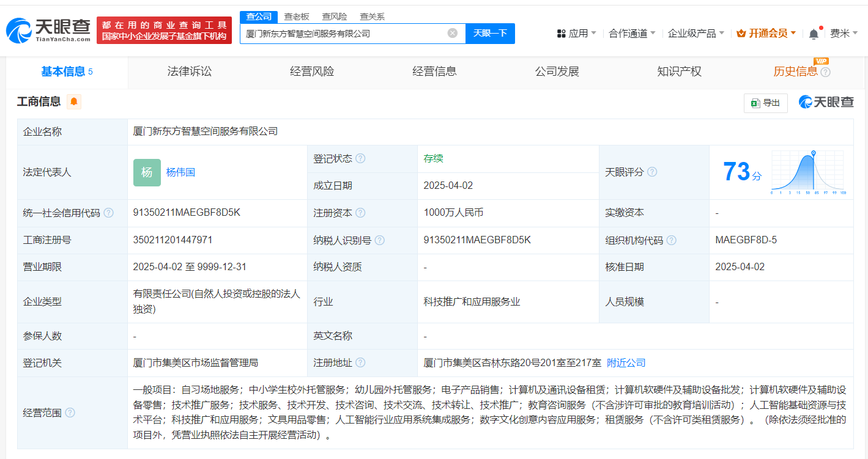
Task: Click the help icon next to 注册地址
Action: pos(360,362)
